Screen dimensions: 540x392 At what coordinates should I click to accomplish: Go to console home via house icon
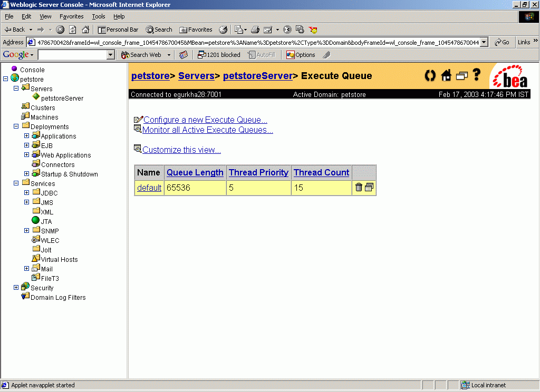click(446, 75)
